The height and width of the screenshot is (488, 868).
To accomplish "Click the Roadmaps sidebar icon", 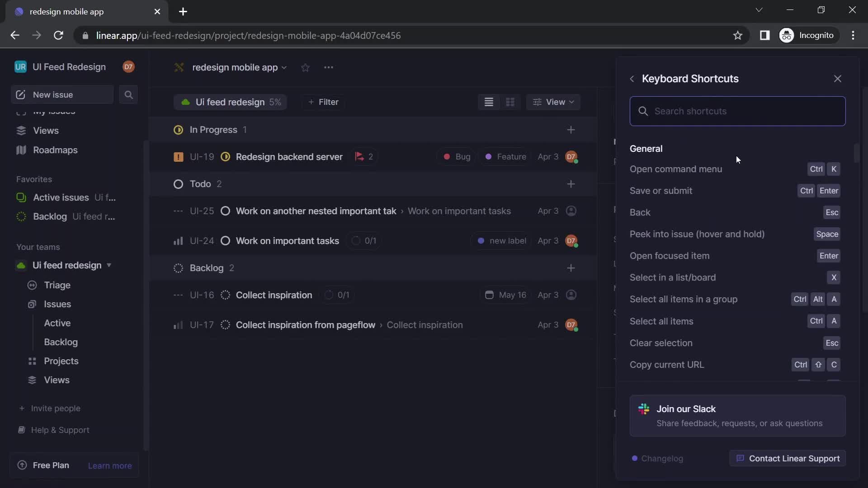I will tap(21, 150).
